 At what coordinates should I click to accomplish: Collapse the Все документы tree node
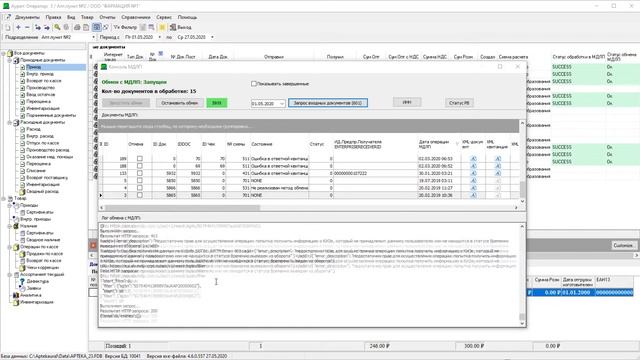click(x=4, y=53)
